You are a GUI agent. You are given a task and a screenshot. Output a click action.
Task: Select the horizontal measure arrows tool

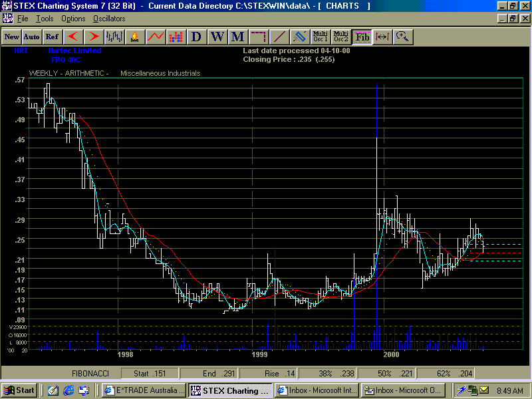(x=382, y=37)
